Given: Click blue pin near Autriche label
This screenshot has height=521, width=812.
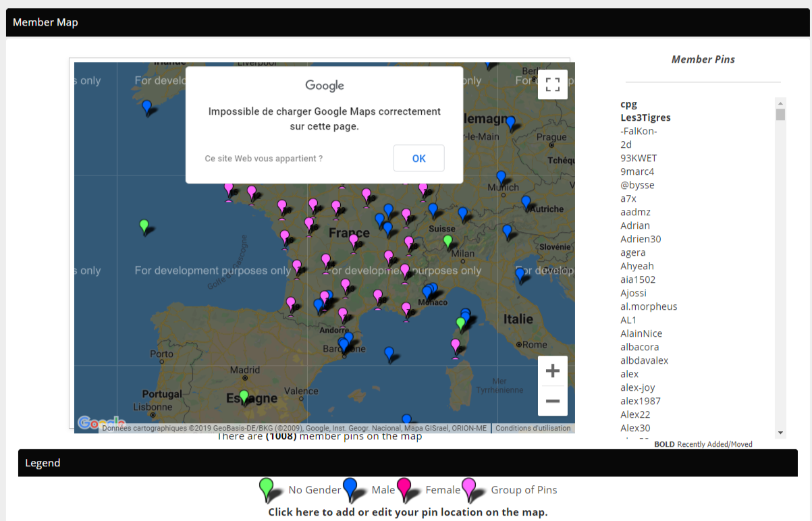Looking at the screenshot, I should pyautogui.click(x=526, y=202).
